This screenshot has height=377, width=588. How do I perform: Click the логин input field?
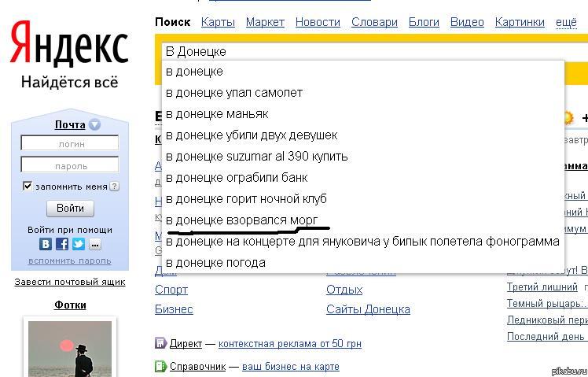tap(70, 143)
